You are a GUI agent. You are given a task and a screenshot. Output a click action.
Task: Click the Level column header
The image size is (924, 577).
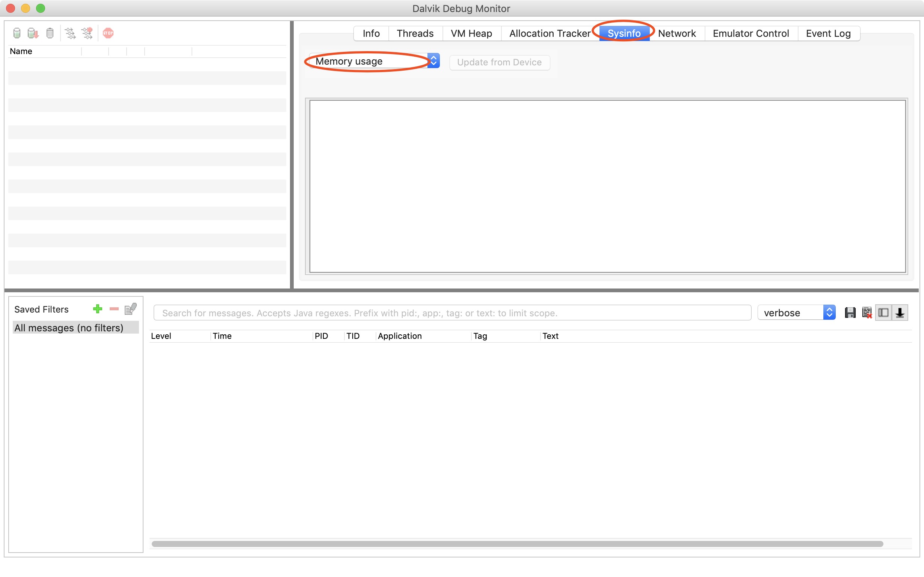pyautogui.click(x=179, y=336)
